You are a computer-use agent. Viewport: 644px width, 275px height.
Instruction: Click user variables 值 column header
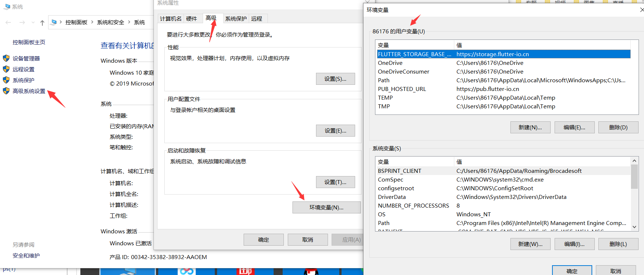coord(542,45)
